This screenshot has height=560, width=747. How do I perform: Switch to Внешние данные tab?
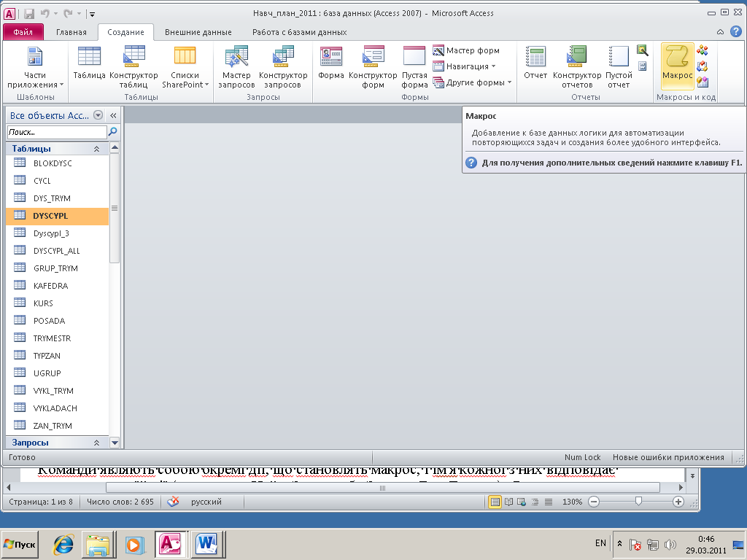tap(198, 32)
